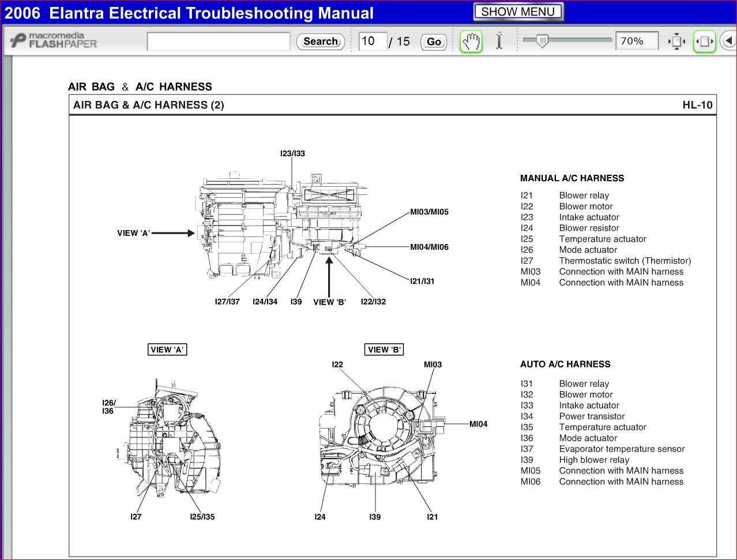Screen dimensions: 737x560
Task: Click the page number field showing 10
Action: click(373, 42)
